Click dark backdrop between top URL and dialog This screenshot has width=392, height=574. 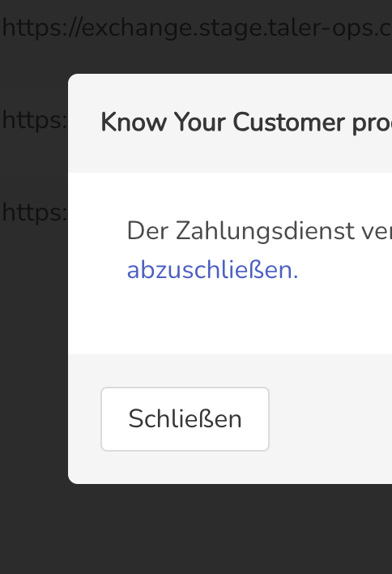(196, 58)
